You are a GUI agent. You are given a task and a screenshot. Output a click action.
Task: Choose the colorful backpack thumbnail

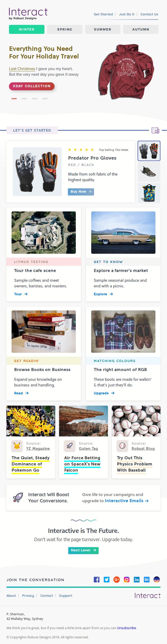(x=149, y=193)
